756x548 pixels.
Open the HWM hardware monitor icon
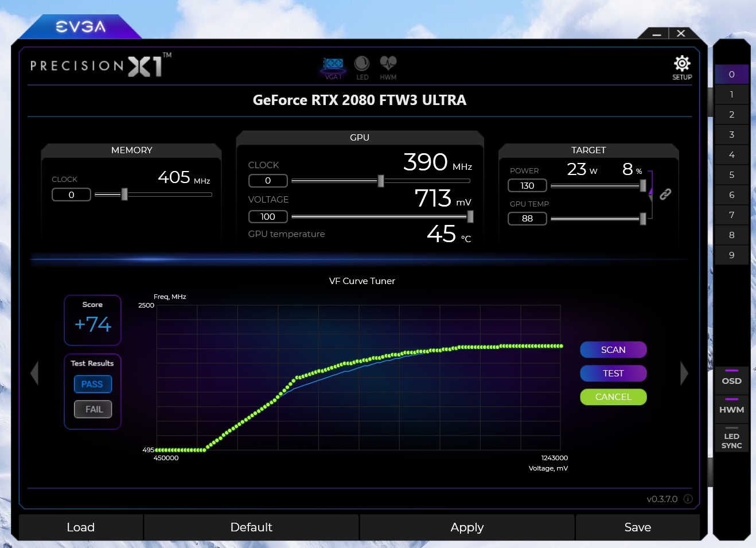click(388, 68)
